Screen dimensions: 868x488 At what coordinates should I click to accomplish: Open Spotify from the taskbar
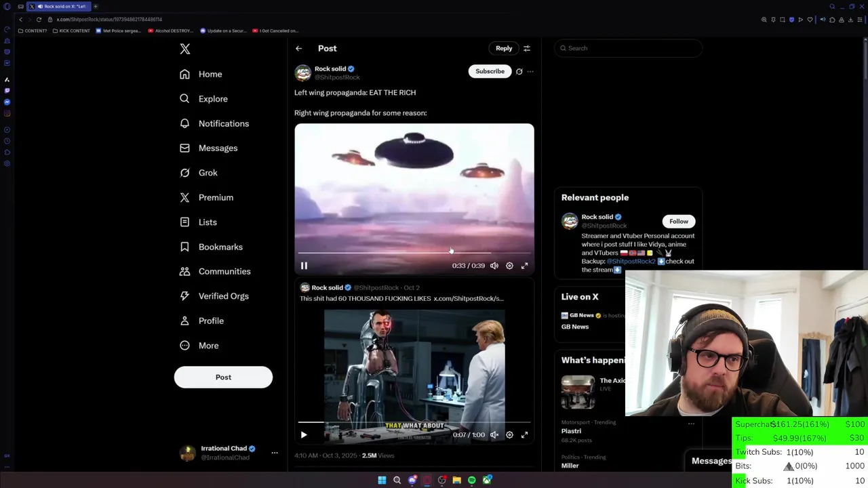(472, 480)
